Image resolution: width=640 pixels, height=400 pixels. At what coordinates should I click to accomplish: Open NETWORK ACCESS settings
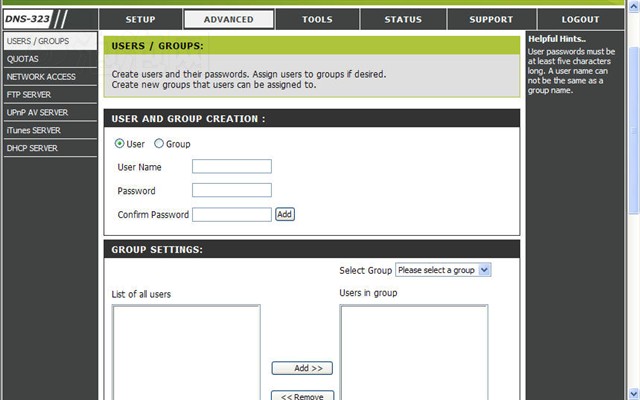point(50,77)
